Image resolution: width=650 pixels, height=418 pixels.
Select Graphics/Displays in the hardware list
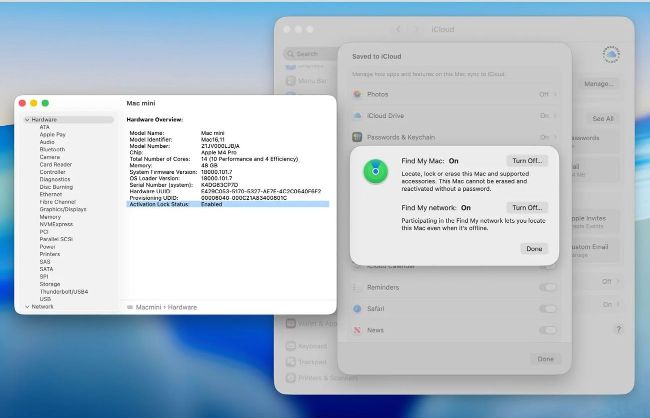(x=63, y=209)
